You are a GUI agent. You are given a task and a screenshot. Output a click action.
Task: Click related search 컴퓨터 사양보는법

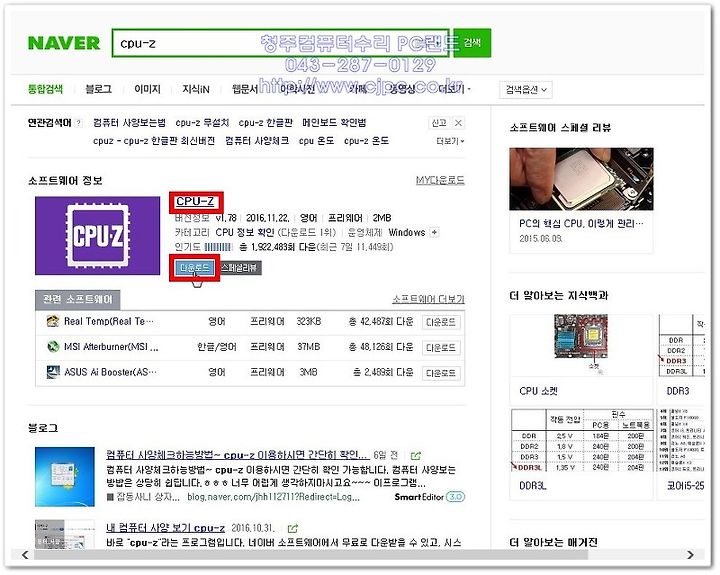pos(129,123)
